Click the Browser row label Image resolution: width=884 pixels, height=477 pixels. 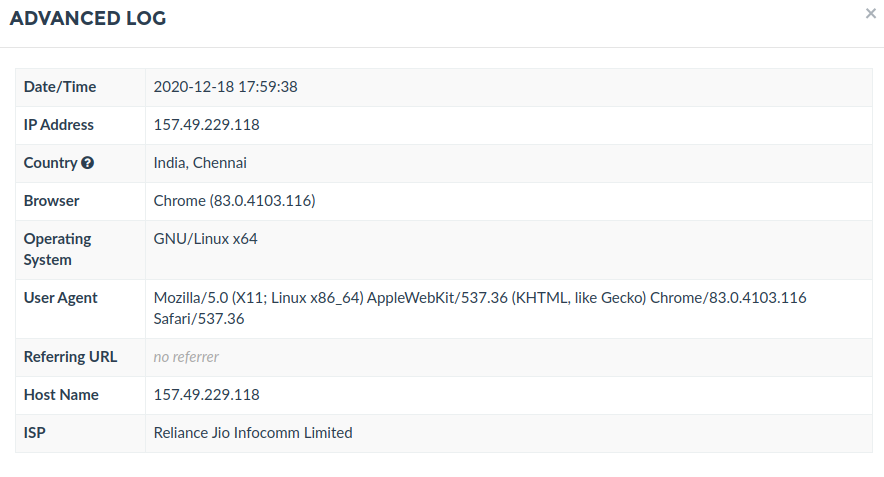click(51, 201)
